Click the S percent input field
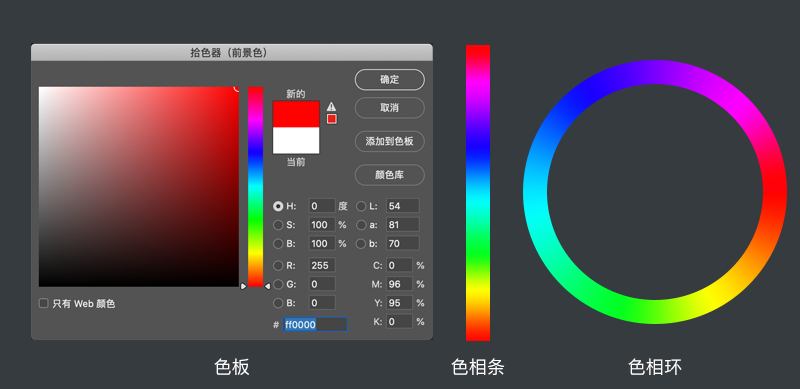 [x=322, y=225]
